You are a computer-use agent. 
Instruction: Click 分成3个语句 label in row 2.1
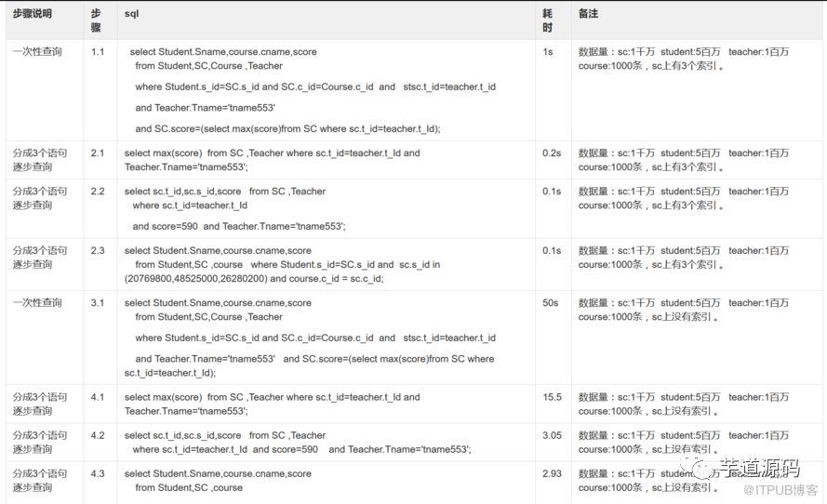[40, 153]
